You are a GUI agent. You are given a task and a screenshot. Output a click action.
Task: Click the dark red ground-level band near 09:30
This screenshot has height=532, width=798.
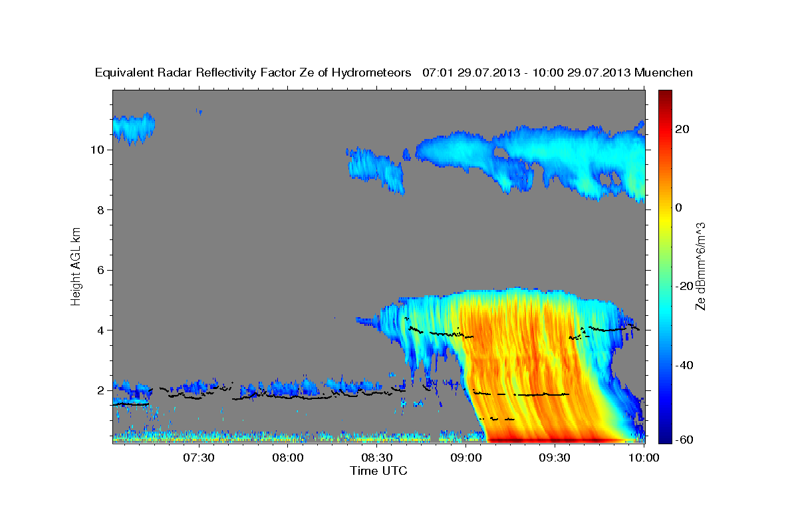pos(555,439)
